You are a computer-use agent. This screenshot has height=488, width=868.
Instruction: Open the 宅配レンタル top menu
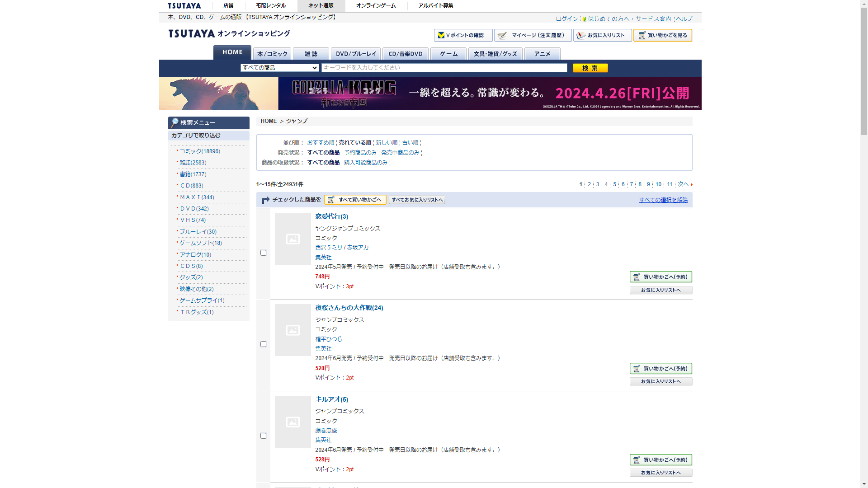(271, 6)
